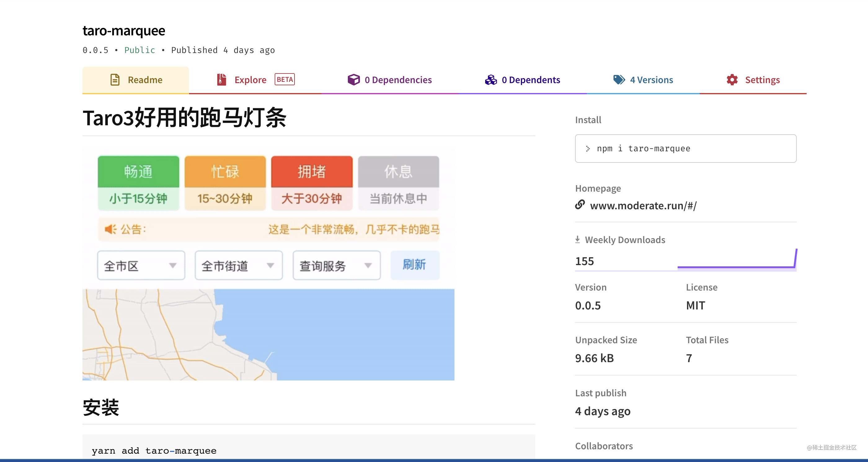Open the 0 Dependents tab
The height and width of the screenshot is (462, 868).
522,80
